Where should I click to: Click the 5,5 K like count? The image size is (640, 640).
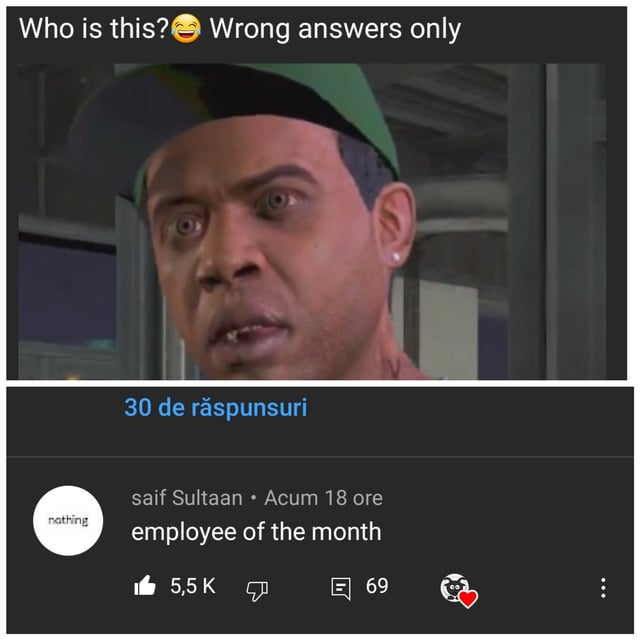click(193, 586)
